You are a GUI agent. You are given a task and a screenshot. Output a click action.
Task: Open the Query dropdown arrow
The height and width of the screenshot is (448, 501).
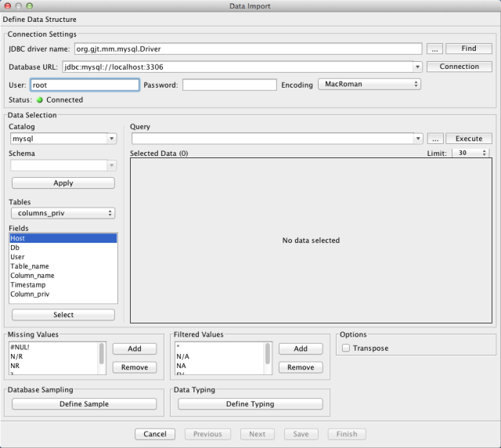click(418, 139)
